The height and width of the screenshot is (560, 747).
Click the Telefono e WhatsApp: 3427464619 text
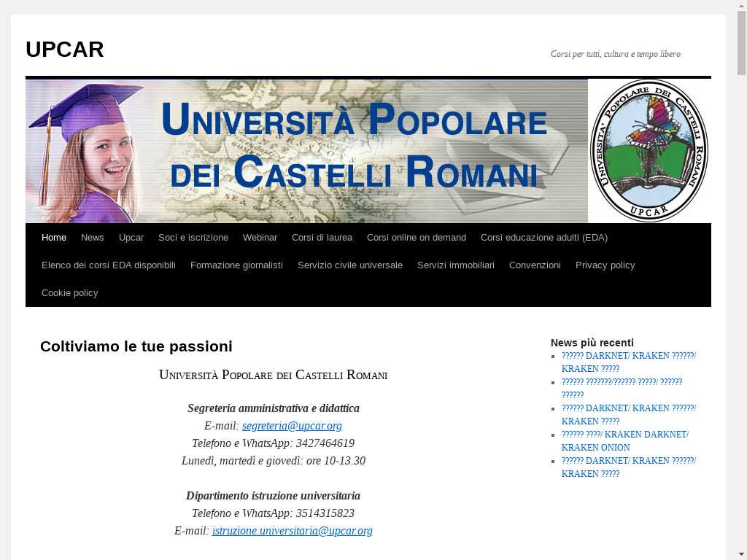pos(273,443)
